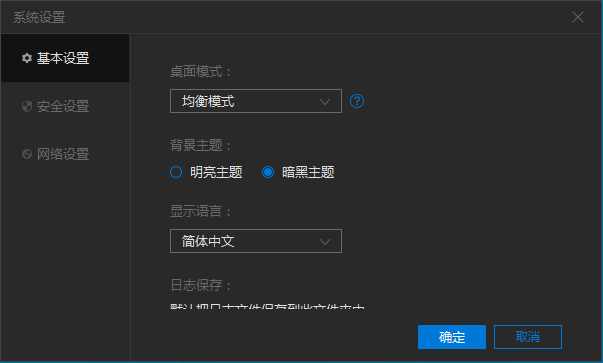
Task: Expand the 简体中文 language dropdown
Action: [256, 241]
